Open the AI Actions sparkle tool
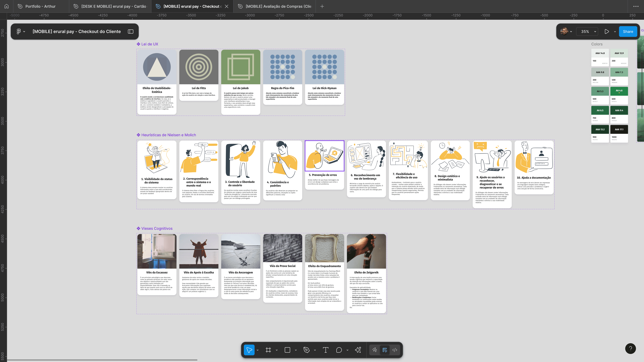This screenshot has width=644, height=362. tap(358, 350)
